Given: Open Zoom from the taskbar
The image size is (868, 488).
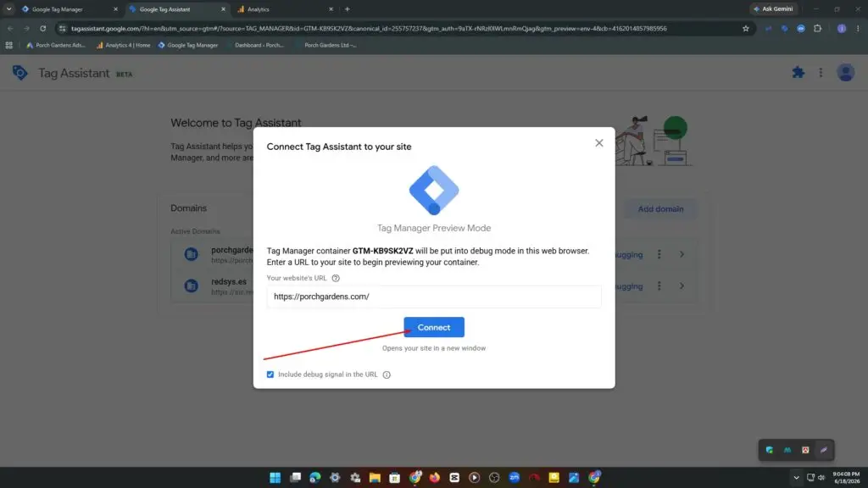Looking at the screenshot, I should [515, 478].
